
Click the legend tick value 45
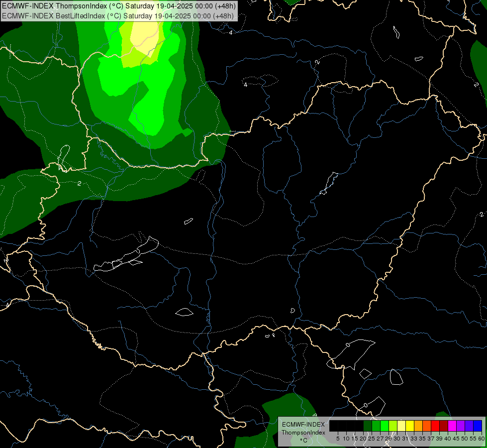click(456, 439)
